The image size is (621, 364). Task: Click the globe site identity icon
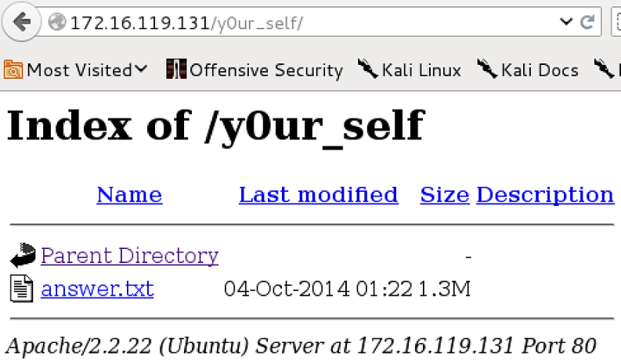[57, 22]
